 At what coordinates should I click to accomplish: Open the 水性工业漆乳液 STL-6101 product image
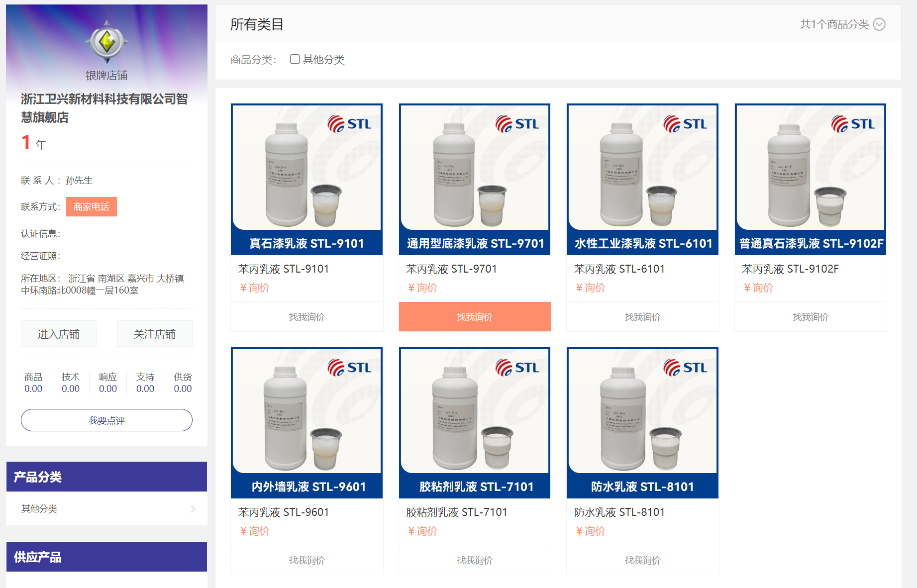pos(642,179)
